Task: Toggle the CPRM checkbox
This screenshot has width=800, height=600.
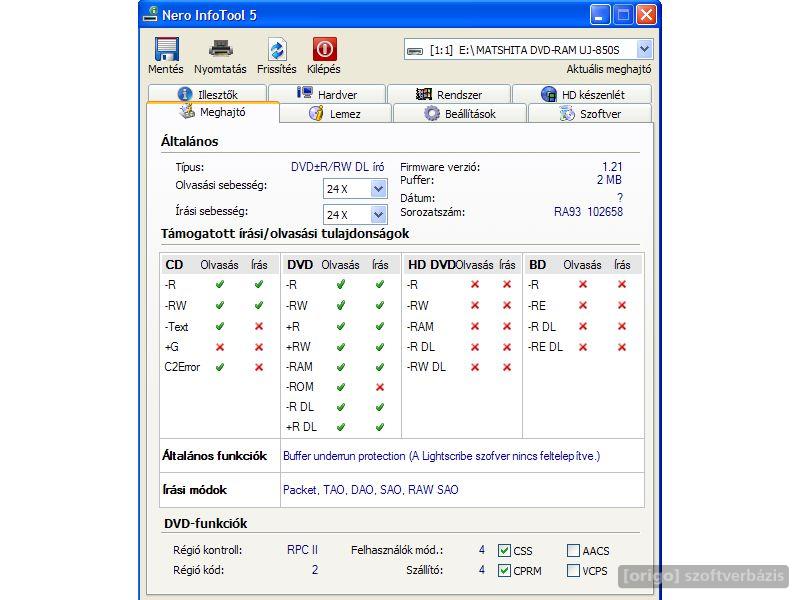Action: coord(504,570)
